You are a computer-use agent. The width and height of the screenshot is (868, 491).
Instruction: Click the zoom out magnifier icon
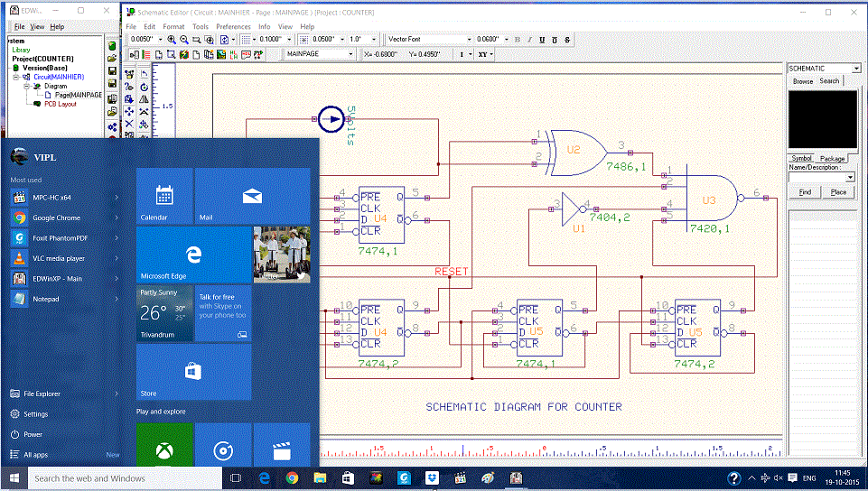[x=183, y=39]
